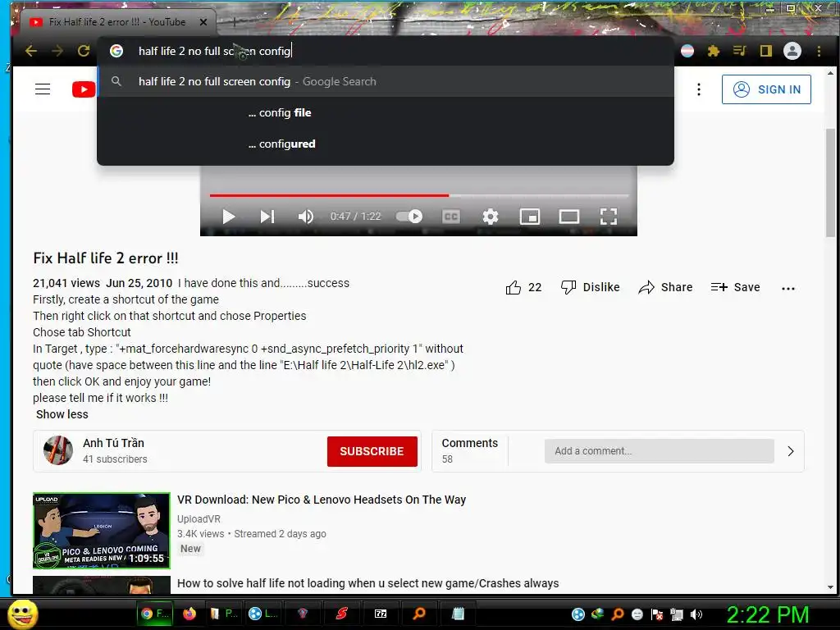Mute the video volume
The height and width of the screenshot is (630, 840).
(305, 217)
